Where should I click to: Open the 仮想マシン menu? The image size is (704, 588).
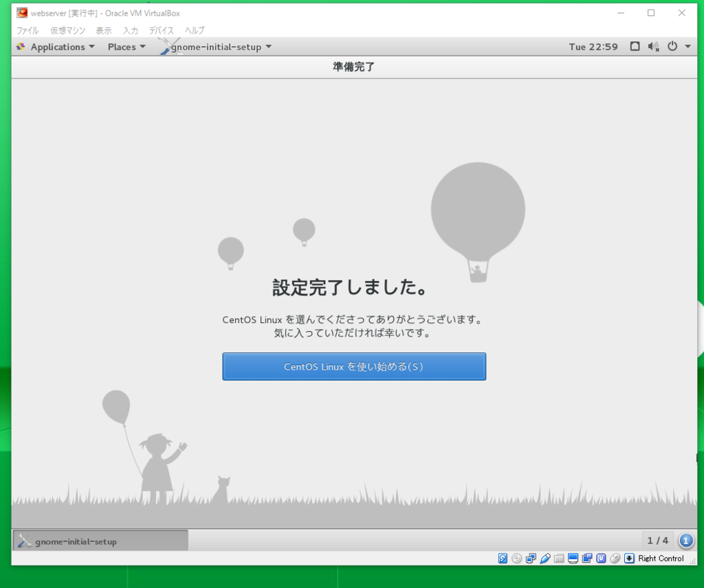point(68,30)
